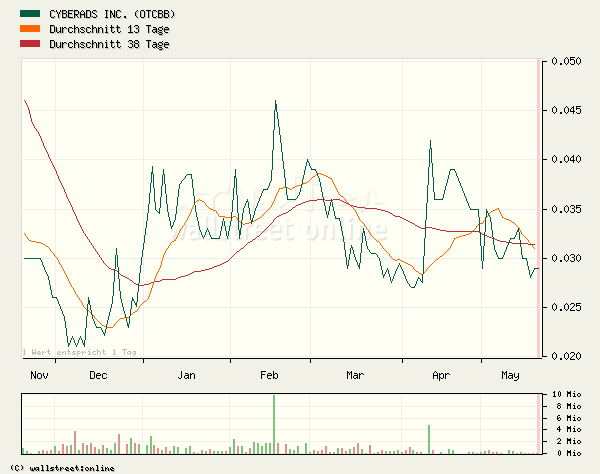Click the Nov label on the time axis
Viewport: 600px width, 474px height.
click(39, 376)
